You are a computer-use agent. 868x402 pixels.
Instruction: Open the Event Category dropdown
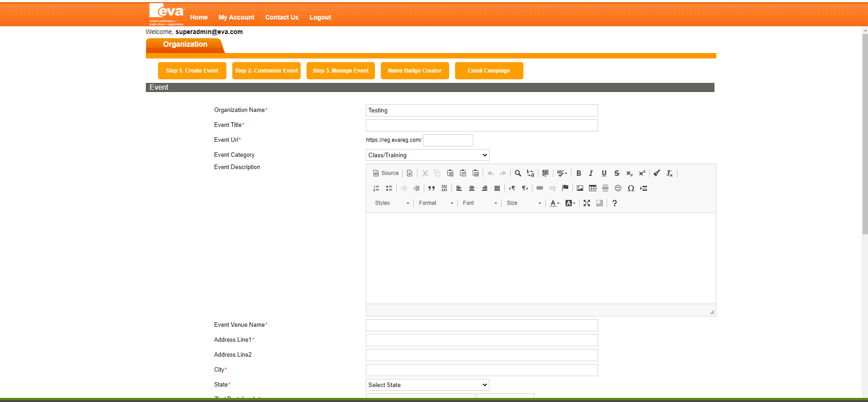point(427,155)
